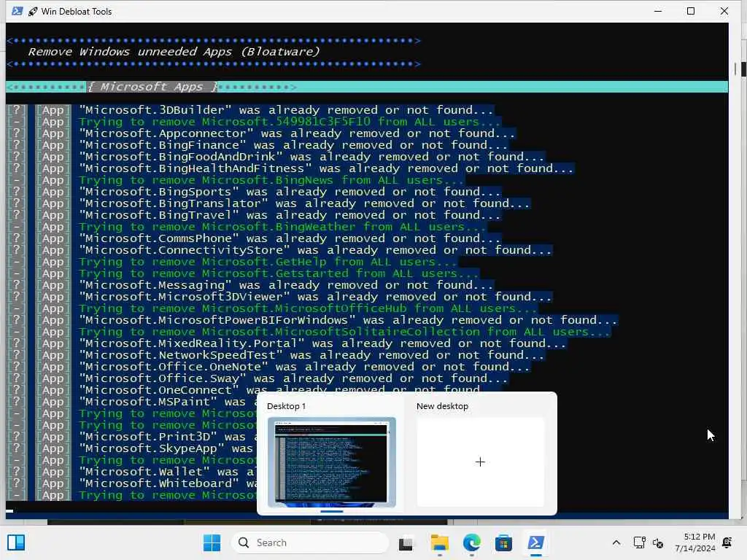The image size is (747, 560).
Task: Click the muted volume tray icon
Action: click(658, 542)
